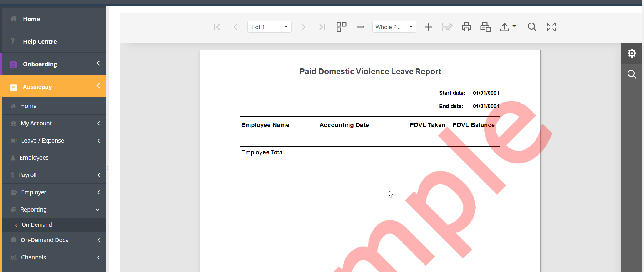Viewport: 644px width, 272px height.
Task: Open the Reporting menu item
Action: [x=53, y=210]
